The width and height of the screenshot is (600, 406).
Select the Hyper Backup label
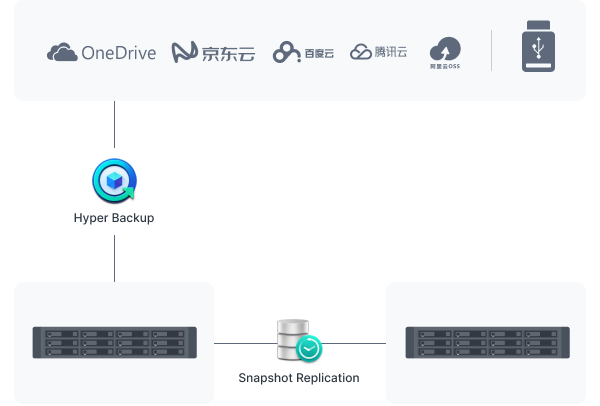click(114, 218)
